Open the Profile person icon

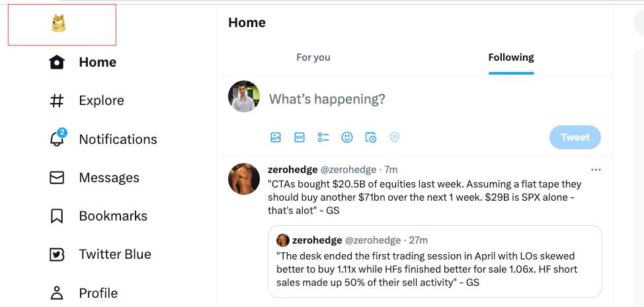coord(57,292)
